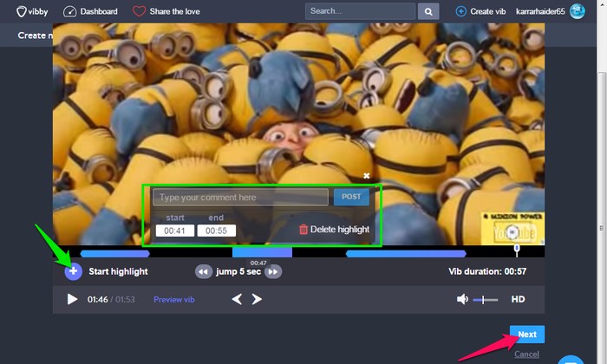This screenshot has width=607, height=364.
Task: Click the heart icon
Action: [x=139, y=11]
